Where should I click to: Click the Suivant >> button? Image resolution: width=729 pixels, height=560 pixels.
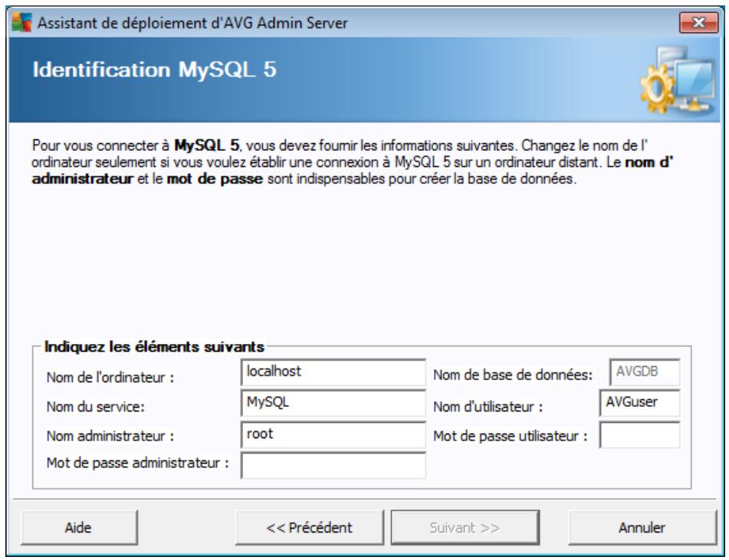[465, 528]
